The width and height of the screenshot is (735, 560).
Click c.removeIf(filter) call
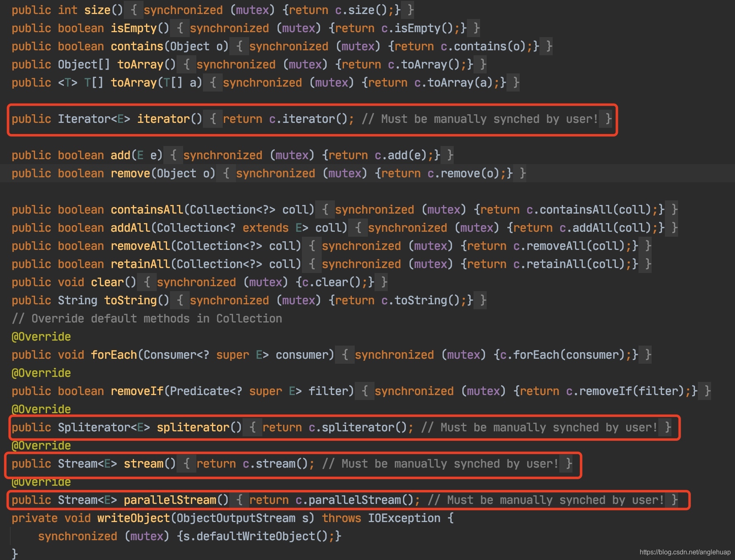pyautogui.click(x=625, y=391)
